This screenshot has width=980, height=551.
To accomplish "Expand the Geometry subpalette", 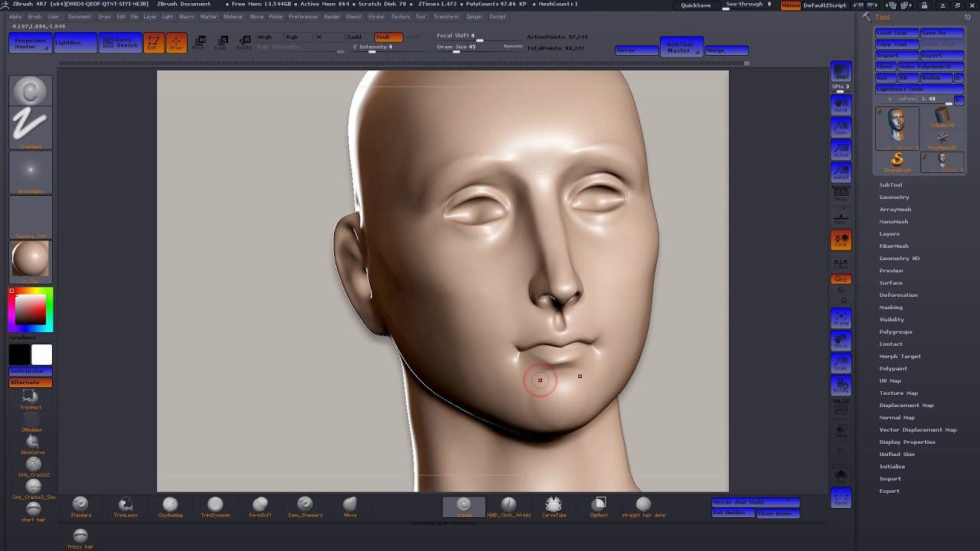I will coord(893,197).
